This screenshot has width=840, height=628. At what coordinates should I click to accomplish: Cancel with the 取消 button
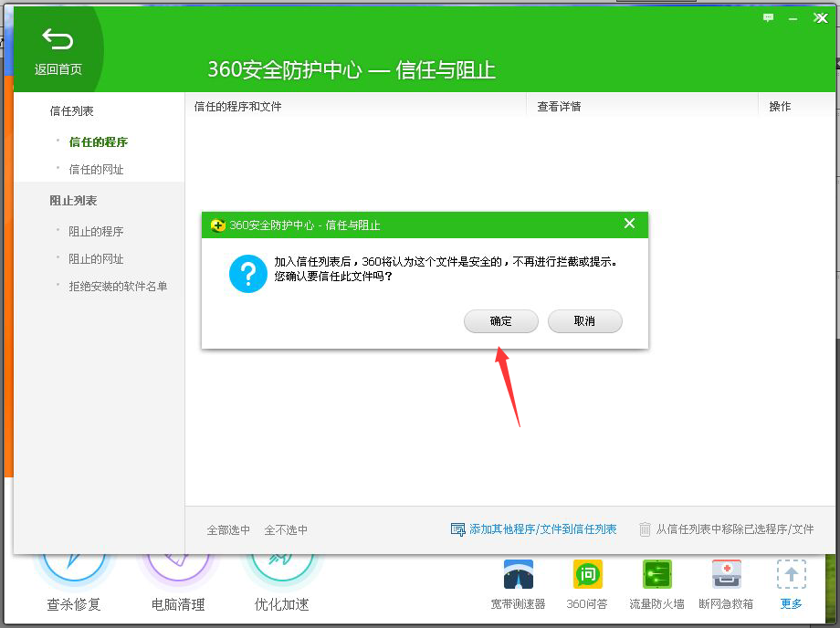click(585, 321)
